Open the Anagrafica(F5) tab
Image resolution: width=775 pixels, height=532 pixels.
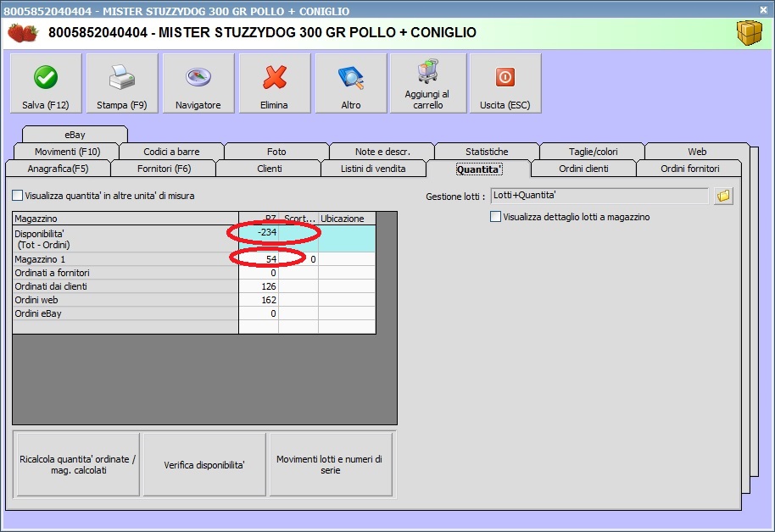(58, 169)
